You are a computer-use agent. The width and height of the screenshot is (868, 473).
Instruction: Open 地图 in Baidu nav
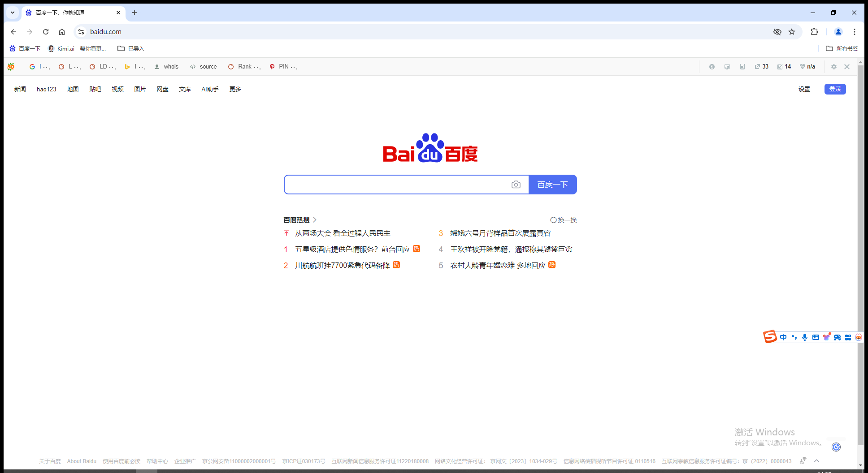point(73,89)
